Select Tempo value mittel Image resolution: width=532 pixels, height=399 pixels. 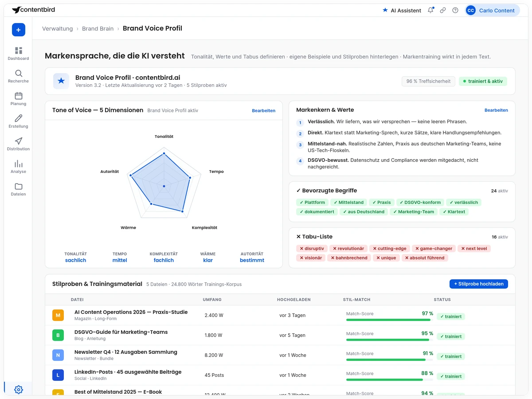coord(120,260)
